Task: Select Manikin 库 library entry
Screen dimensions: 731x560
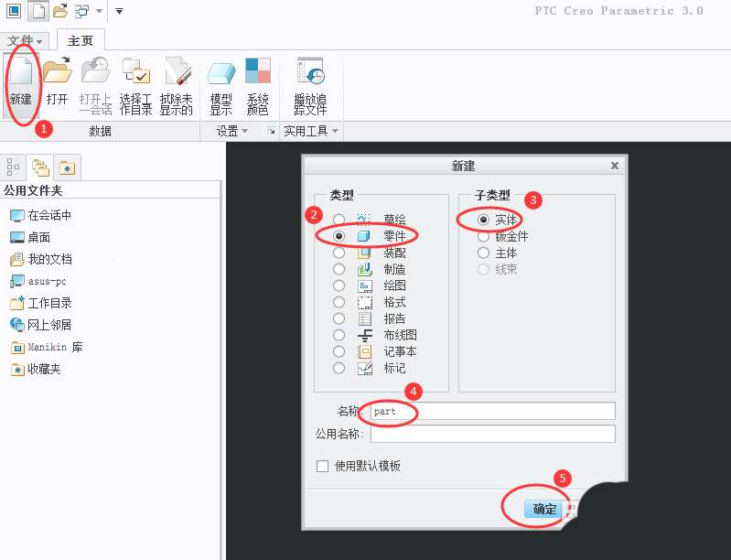Action: click(47, 347)
